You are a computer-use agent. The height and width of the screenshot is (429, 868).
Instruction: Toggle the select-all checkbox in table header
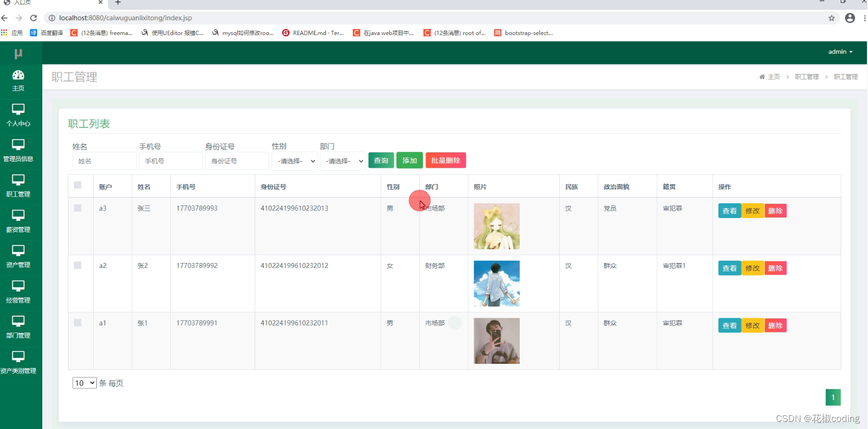tap(78, 185)
